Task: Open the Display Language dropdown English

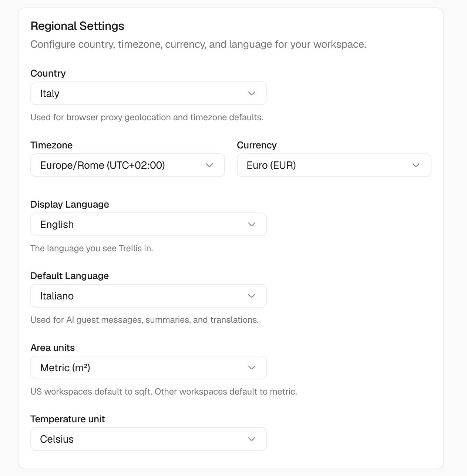Action: point(148,224)
